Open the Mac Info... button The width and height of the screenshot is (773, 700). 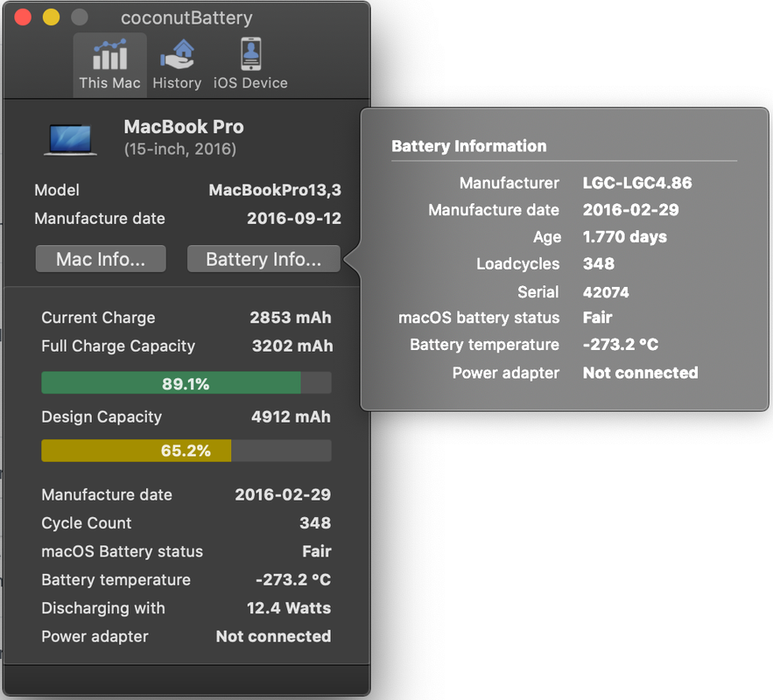[101, 259]
